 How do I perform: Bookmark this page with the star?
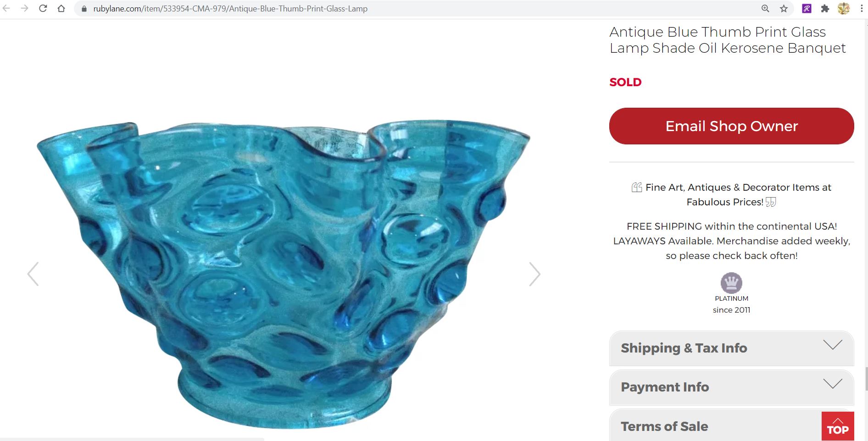pos(784,8)
